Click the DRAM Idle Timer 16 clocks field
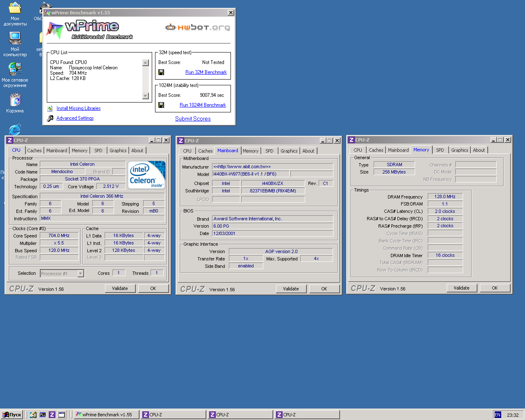525x420 pixels. point(445,255)
